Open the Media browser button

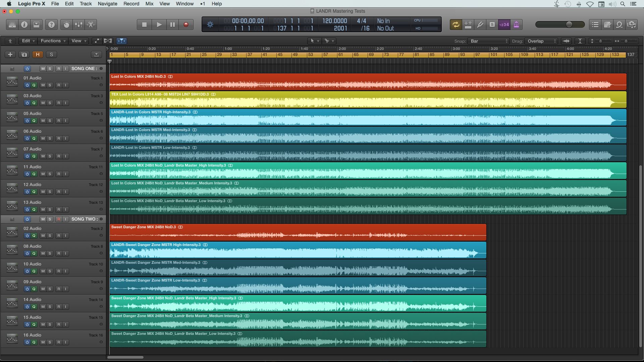coord(632,24)
